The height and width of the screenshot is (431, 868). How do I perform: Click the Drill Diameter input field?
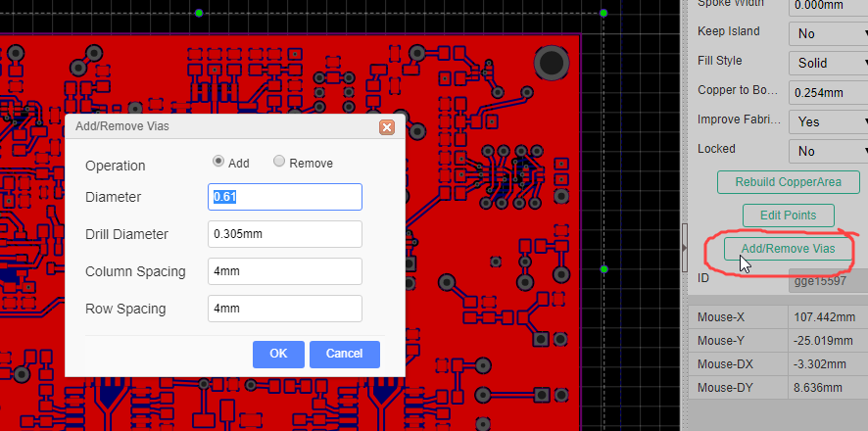pos(285,234)
